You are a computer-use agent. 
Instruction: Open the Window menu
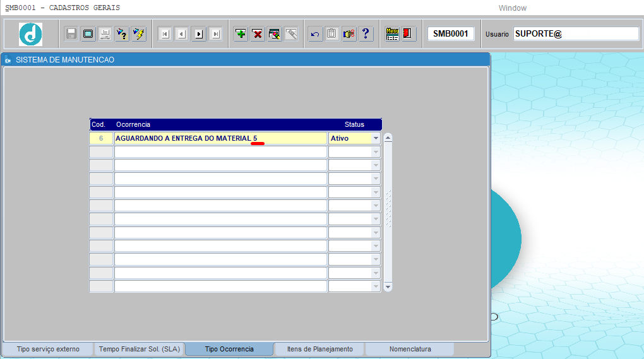512,8
